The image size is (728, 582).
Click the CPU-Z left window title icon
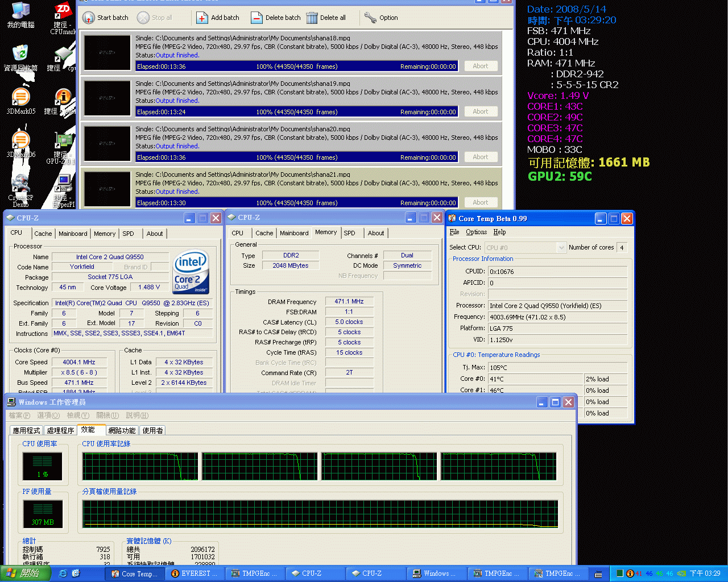pos(10,218)
